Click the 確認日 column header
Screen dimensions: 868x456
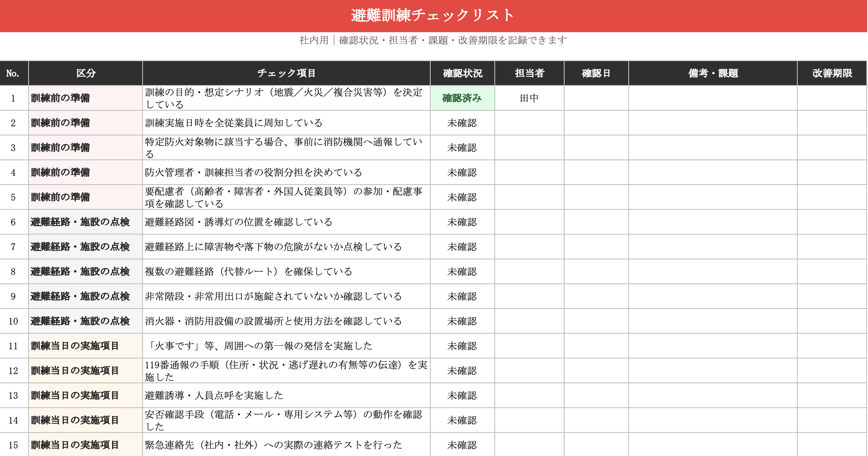(596, 73)
